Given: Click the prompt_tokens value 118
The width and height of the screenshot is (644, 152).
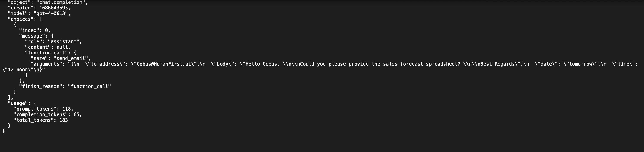Looking at the screenshot, I should click(67, 109).
